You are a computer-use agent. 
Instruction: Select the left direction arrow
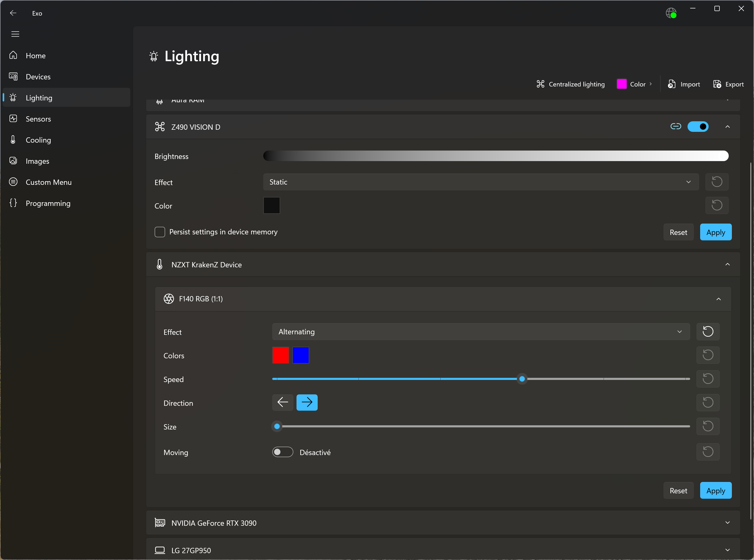pyautogui.click(x=283, y=402)
